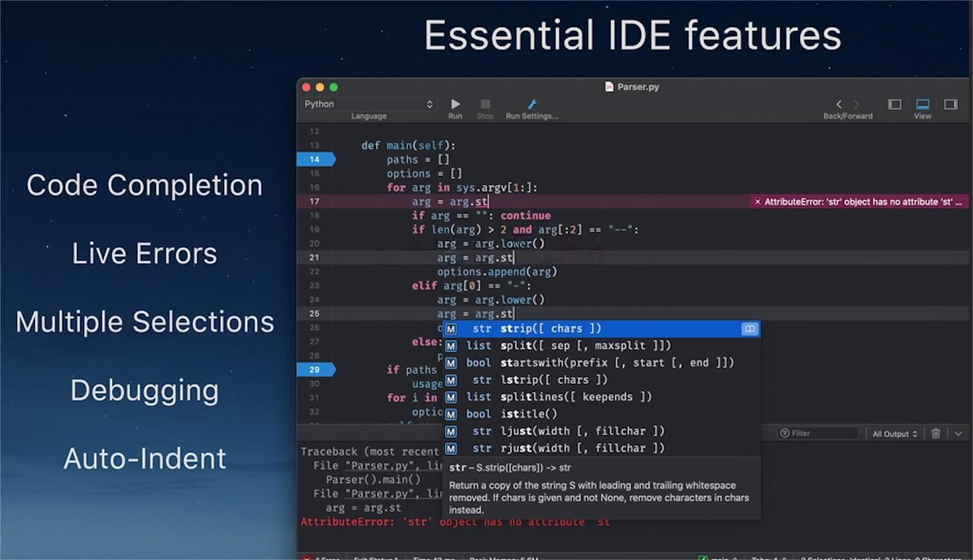Click the Stop square button
Image resolution: width=973 pixels, height=560 pixels.
(485, 104)
